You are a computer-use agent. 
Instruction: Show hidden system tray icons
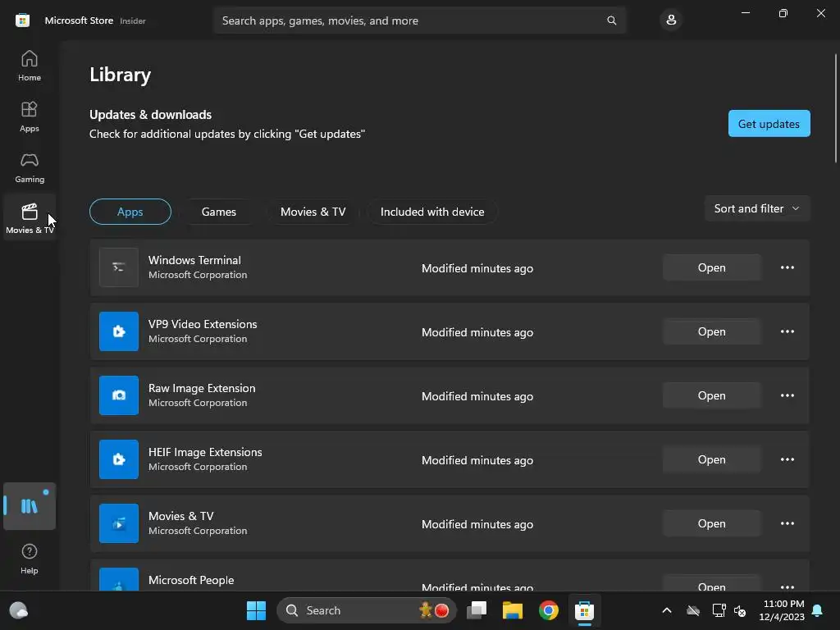tap(666, 610)
